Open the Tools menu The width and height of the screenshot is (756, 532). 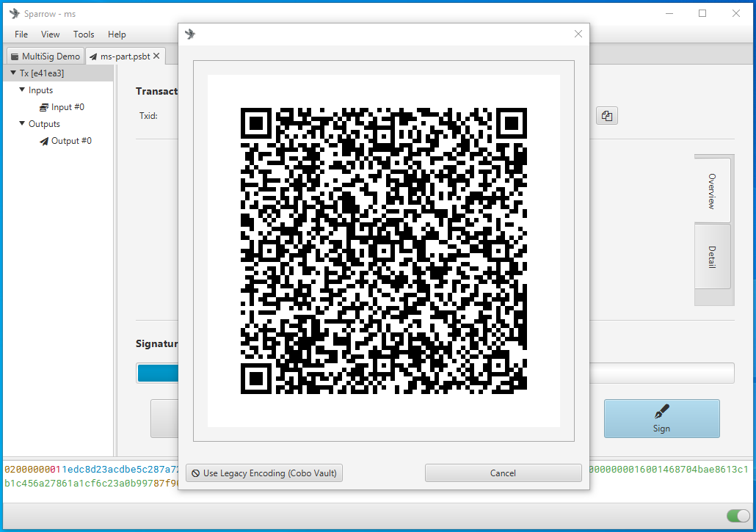(x=84, y=34)
